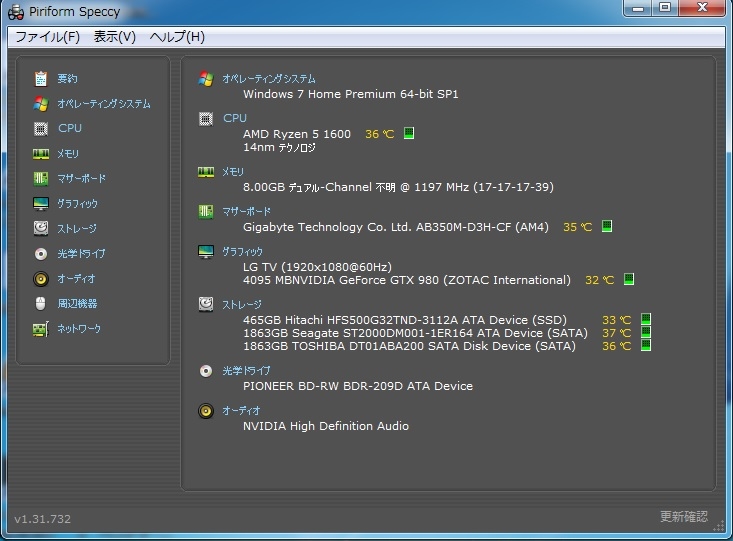Select ネットワーク in the sidebar
Screen dimensions: 733x541
(x=79, y=329)
